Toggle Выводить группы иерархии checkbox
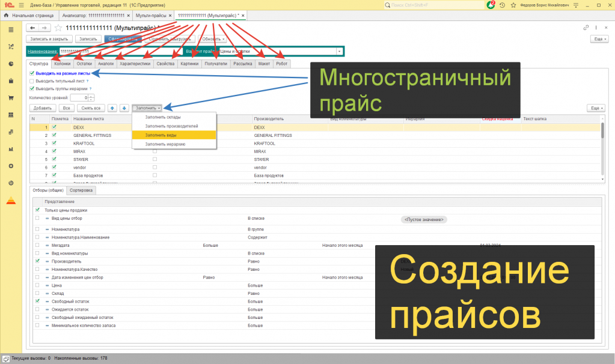 click(32, 89)
